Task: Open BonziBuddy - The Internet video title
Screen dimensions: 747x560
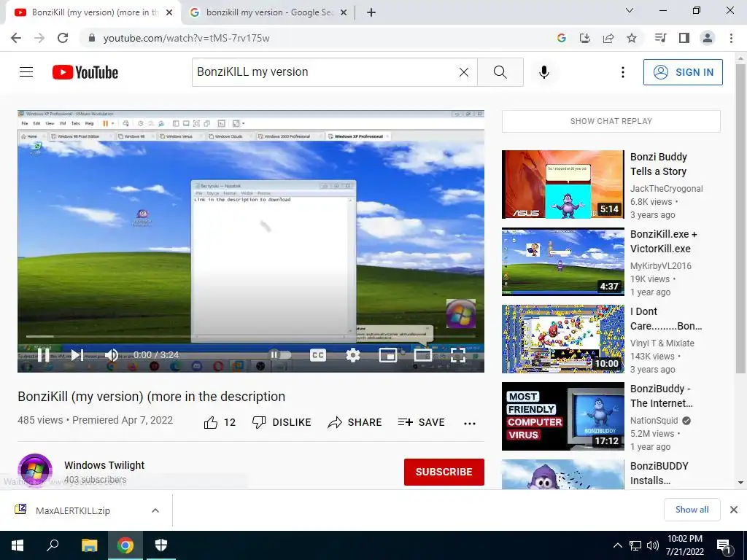Action: pyautogui.click(x=661, y=396)
